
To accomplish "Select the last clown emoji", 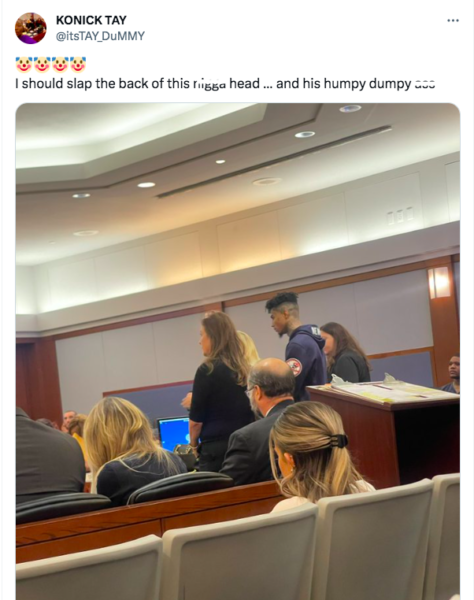I will click(78, 65).
